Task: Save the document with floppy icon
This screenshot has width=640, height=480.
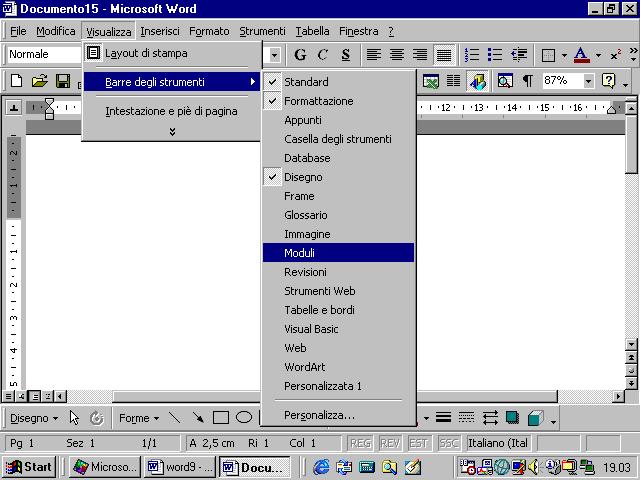Action: tap(63, 81)
